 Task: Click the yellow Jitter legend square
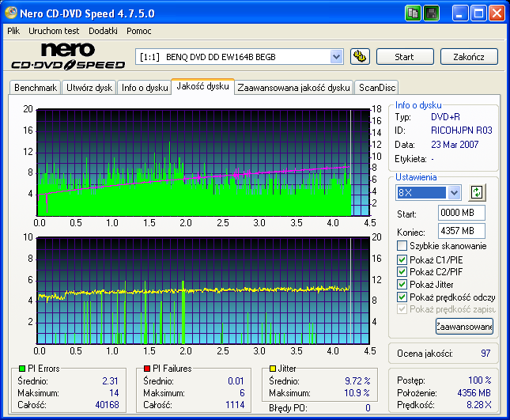pos(273,369)
